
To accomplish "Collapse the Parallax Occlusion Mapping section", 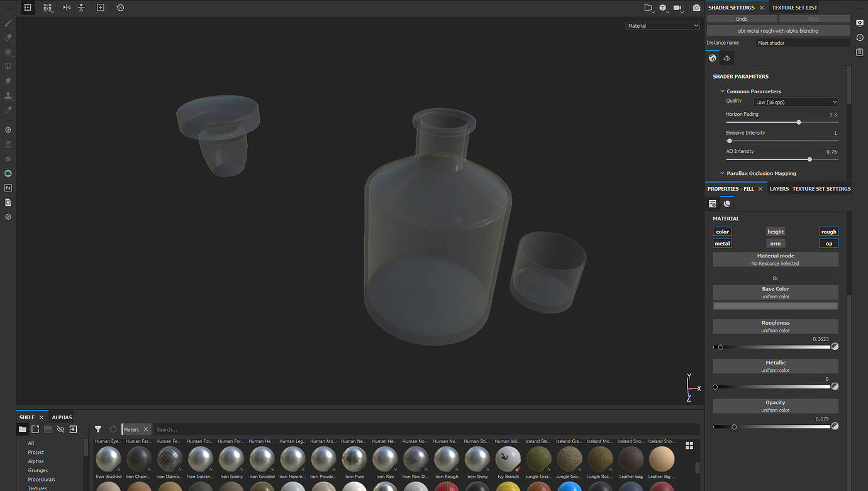I will [x=723, y=173].
